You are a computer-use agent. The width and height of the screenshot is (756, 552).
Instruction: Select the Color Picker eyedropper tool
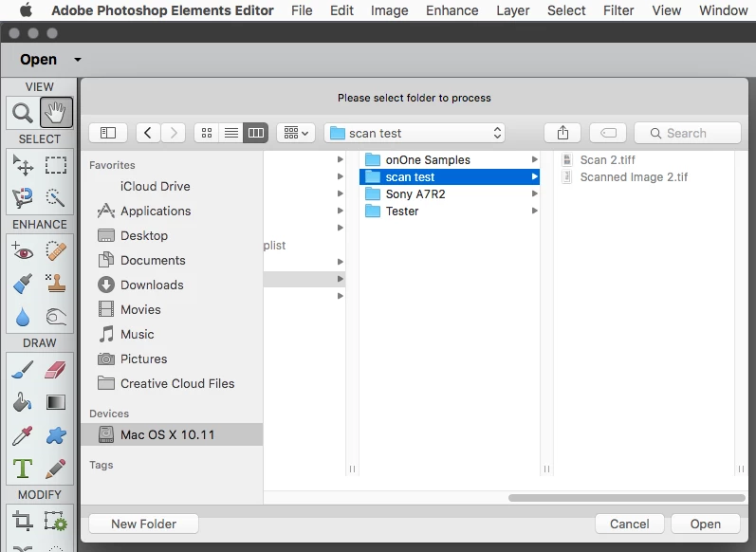pyautogui.click(x=23, y=436)
